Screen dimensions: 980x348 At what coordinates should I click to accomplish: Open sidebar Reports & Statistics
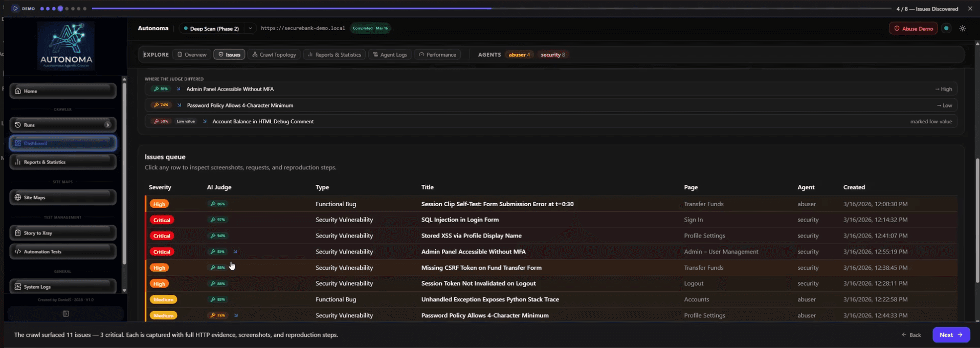point(63,162)
